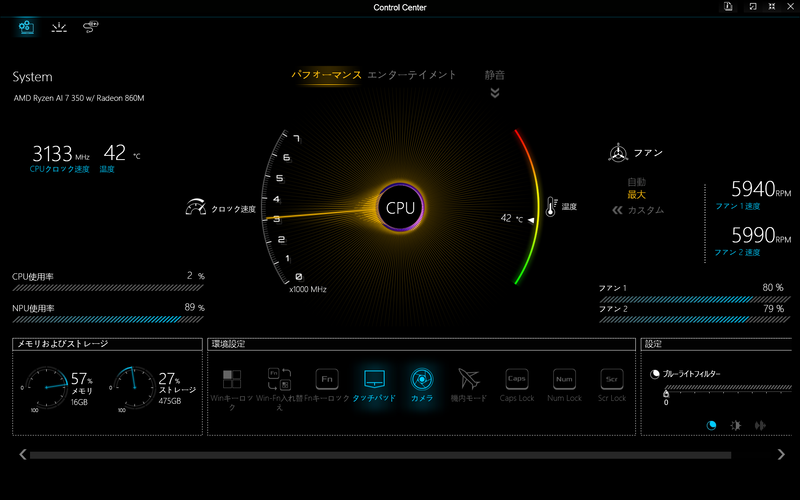The width and height of the screenshot is (800, 500).
Task: Click the storage usage gauge dial
Action: 134,387
